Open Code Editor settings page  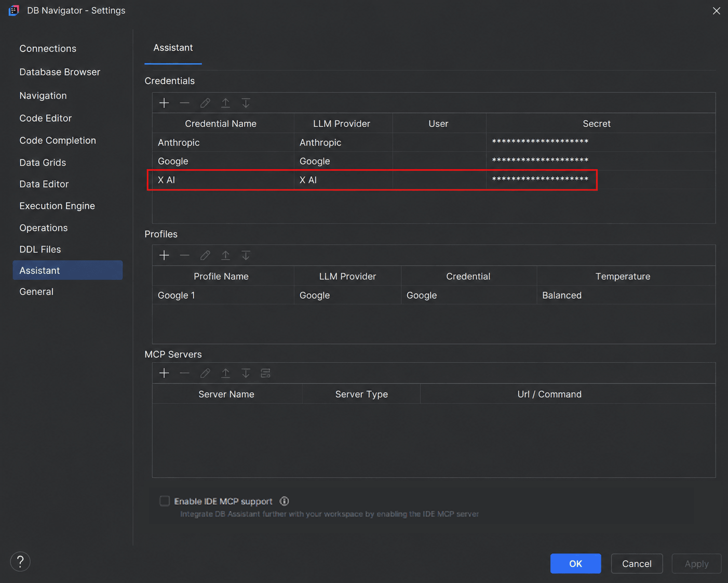46,118
